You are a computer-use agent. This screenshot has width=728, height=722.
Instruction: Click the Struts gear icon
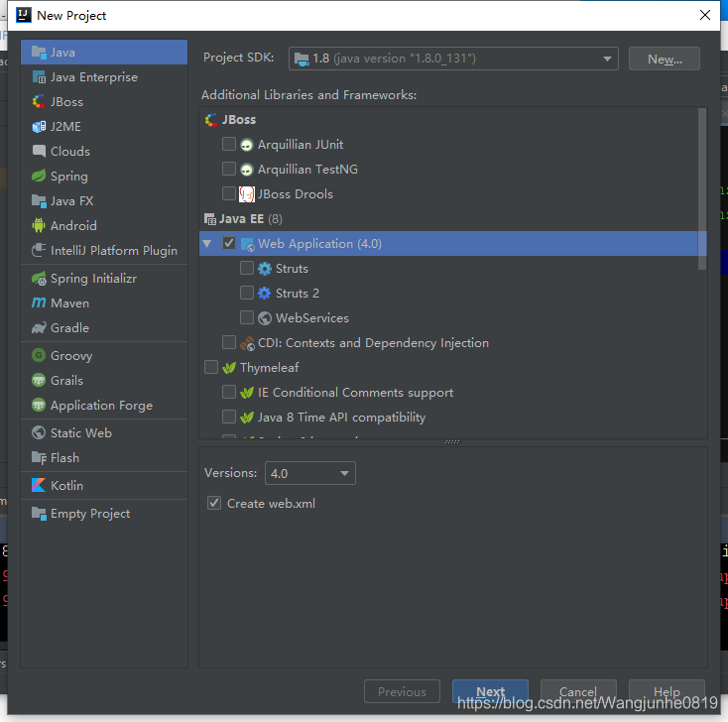(265, 269)
